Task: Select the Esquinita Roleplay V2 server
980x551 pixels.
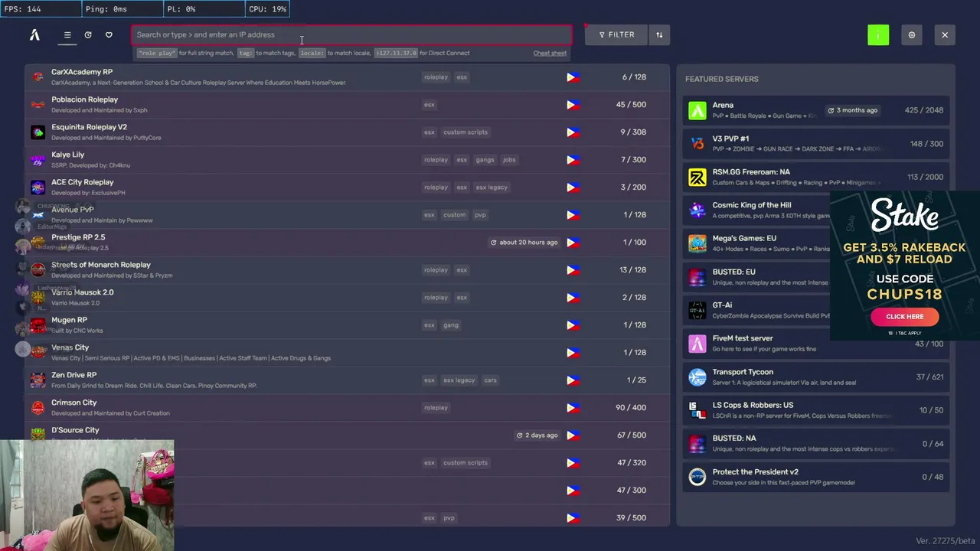Action: 347,132
